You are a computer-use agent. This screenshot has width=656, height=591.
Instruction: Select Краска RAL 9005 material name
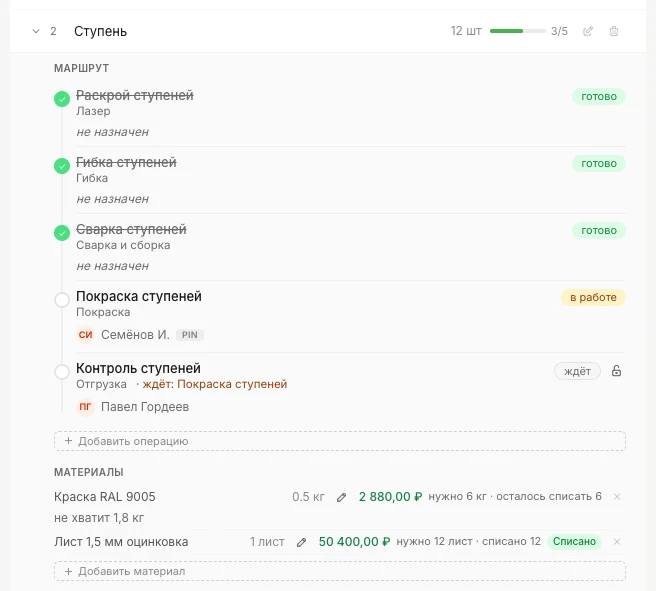[105, 496]
